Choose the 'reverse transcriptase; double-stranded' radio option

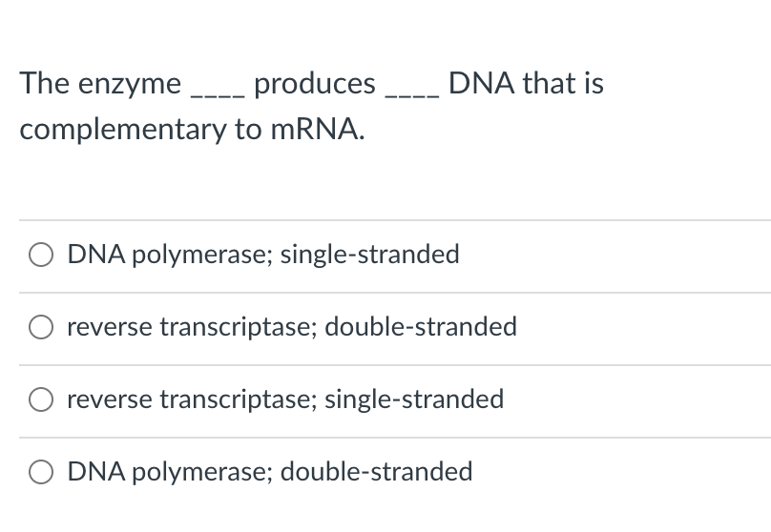pos(41,327)
